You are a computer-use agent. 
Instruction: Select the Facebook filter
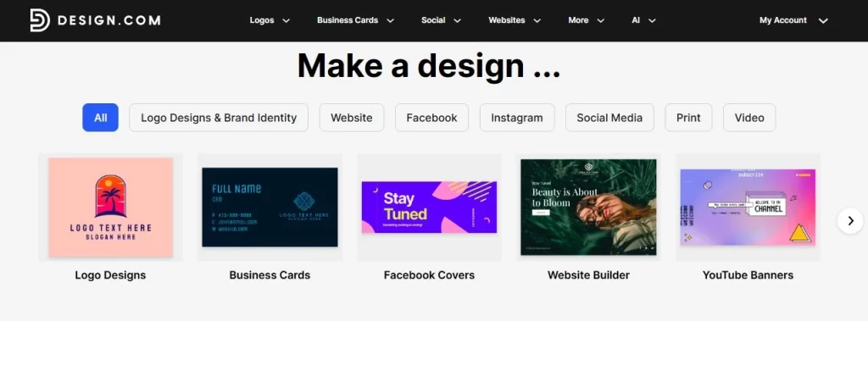tap(431, 117)
